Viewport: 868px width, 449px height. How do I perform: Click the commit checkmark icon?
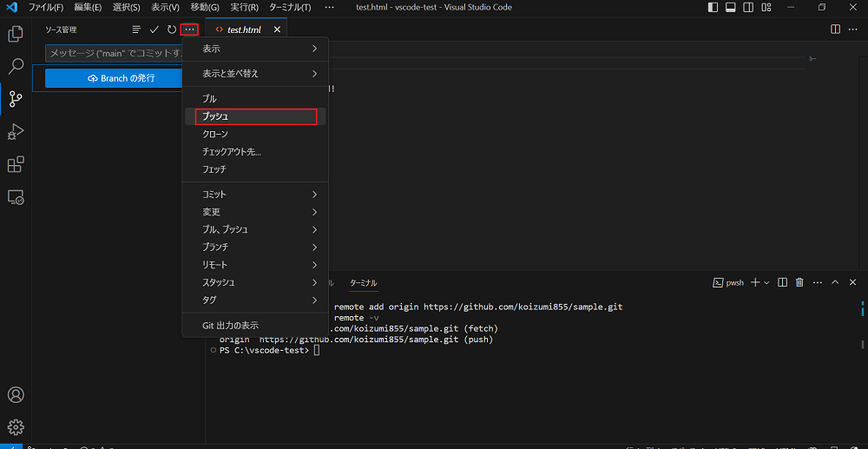click(x=155, y=30)
